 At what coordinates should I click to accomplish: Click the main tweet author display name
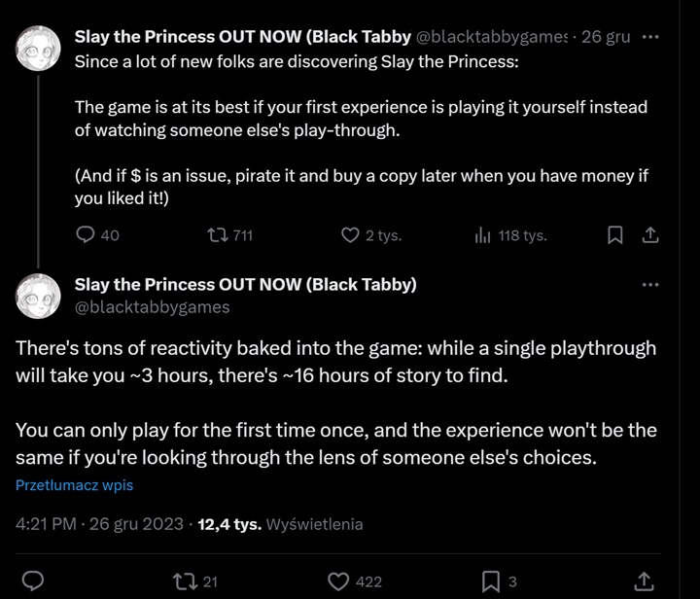point(245,284)
